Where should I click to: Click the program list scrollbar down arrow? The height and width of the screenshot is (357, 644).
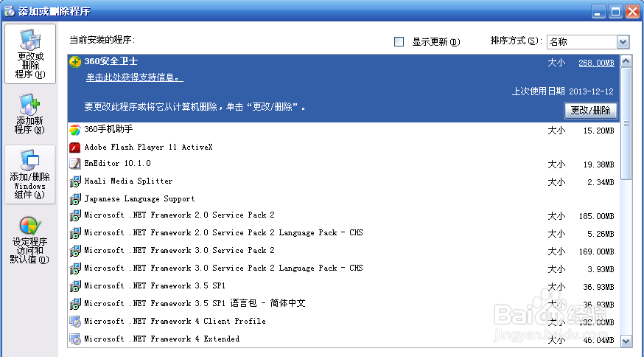point(626,341)
